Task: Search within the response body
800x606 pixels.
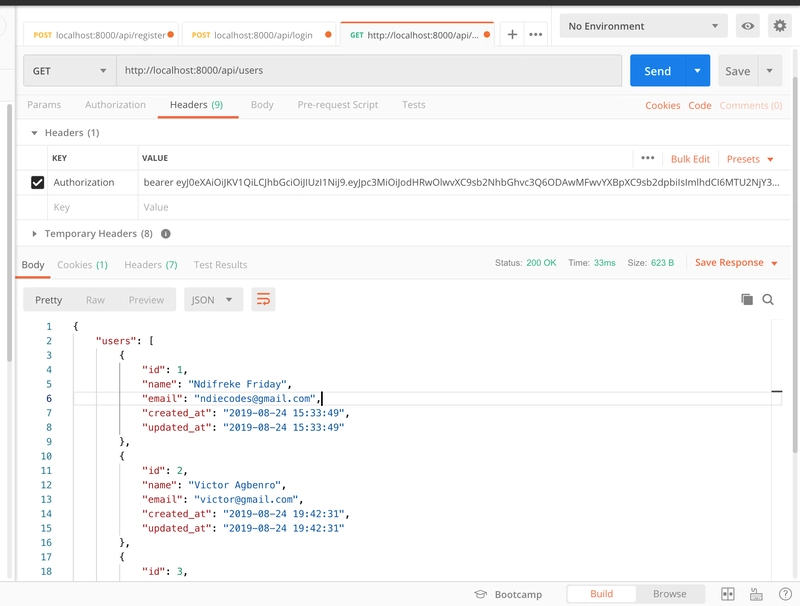Action: 768,299
